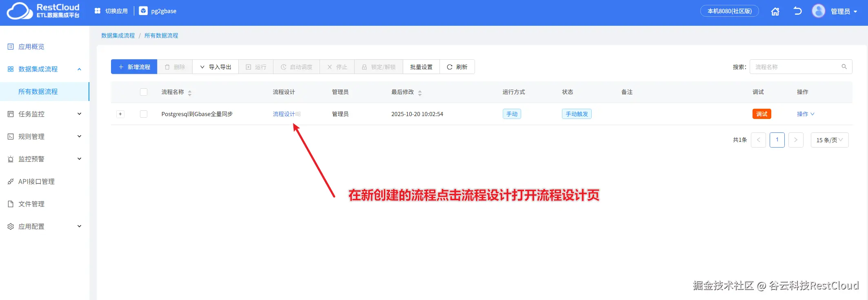Click the 任务监控 sidebar icon

click(x=11, y=114)
